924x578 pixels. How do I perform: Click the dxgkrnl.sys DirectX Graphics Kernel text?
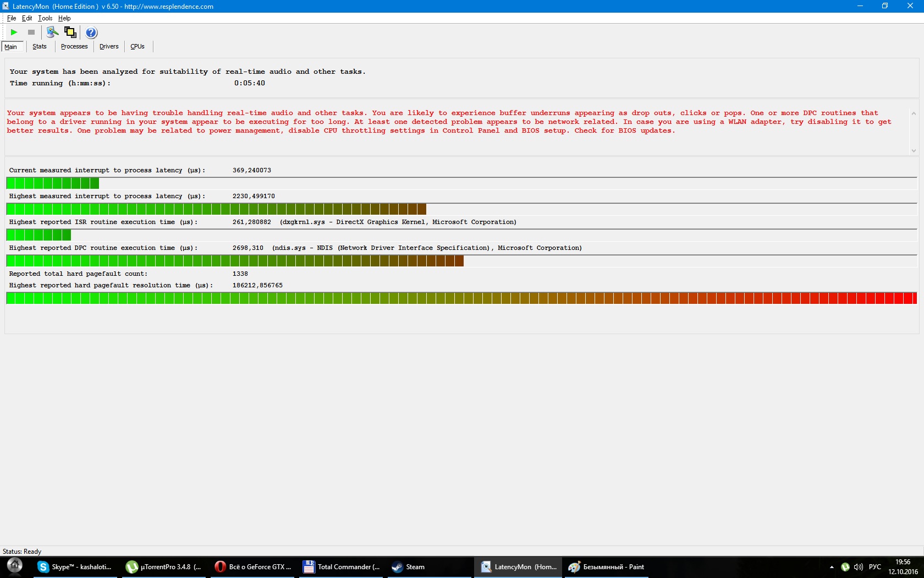point(398,222)
